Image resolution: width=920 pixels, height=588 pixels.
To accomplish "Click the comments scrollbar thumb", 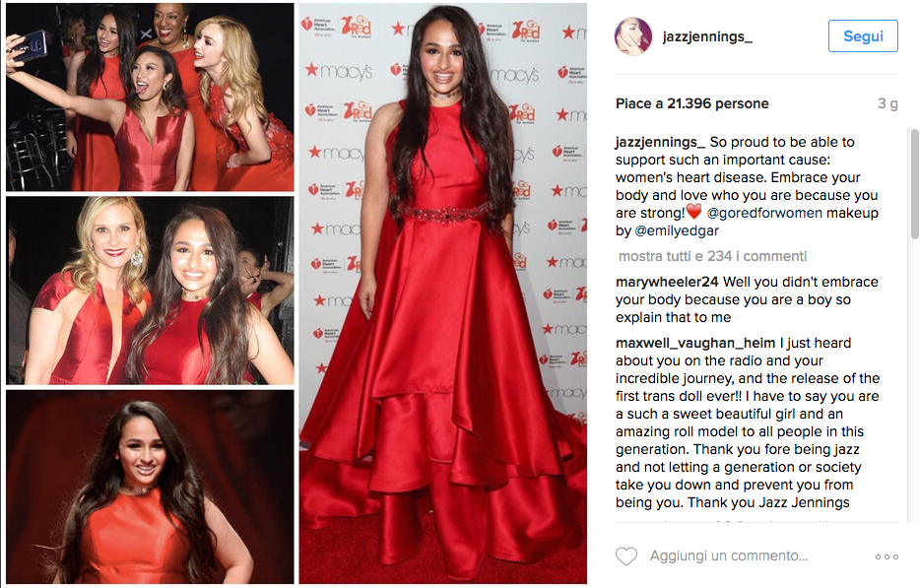I will (x=915, y=183).
